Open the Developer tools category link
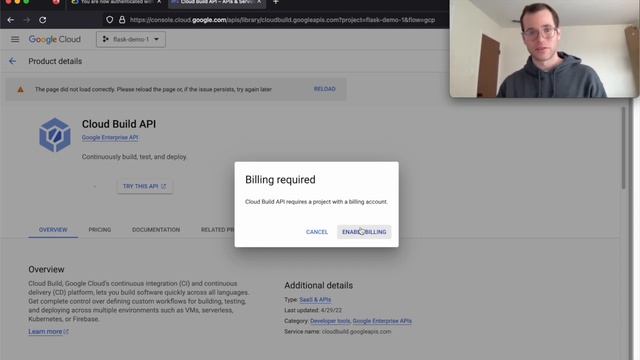 tap(330, 321)
